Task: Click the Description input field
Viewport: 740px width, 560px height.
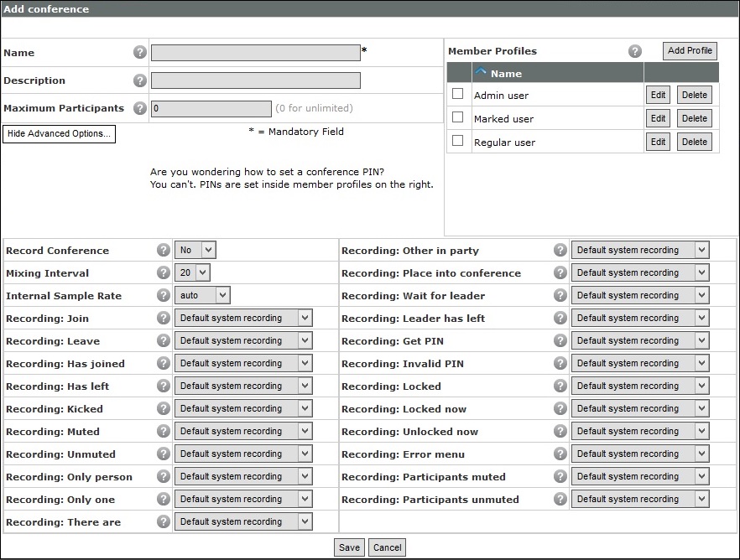Action: pyautogui.click(x=256, y=80)
